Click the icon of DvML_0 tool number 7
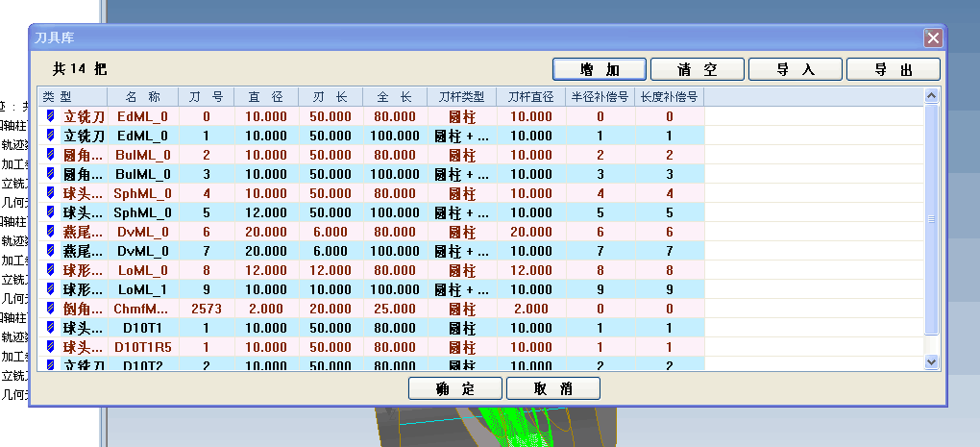This screenshot has height=447, width=980. point(51,251)
